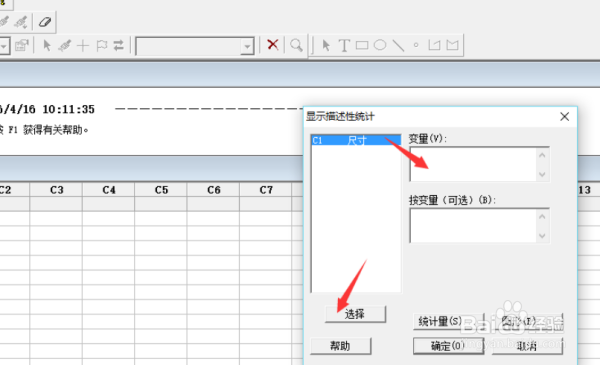
Task: Click the flag icon in the toolbar
Action: [x=102, y=46]
